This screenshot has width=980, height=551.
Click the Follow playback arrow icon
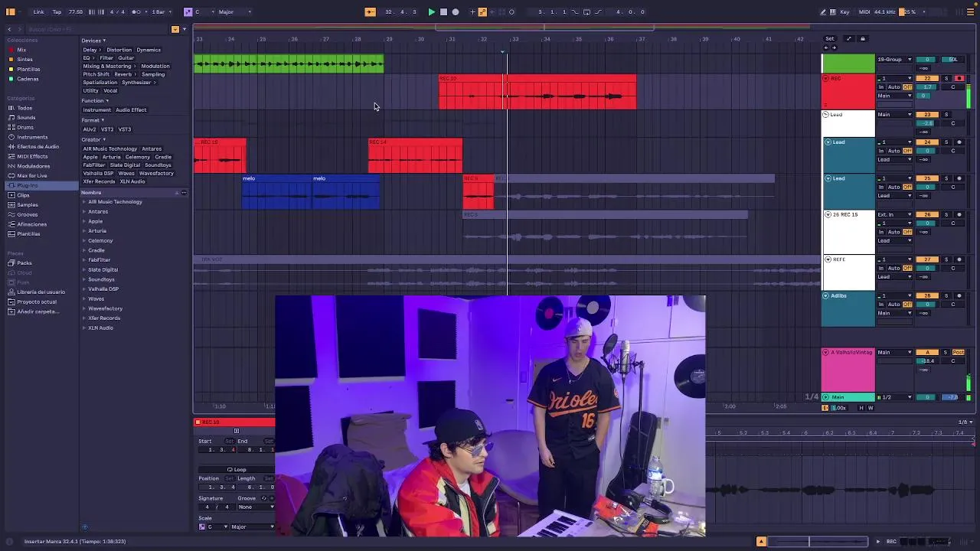[x=370, y=11]
